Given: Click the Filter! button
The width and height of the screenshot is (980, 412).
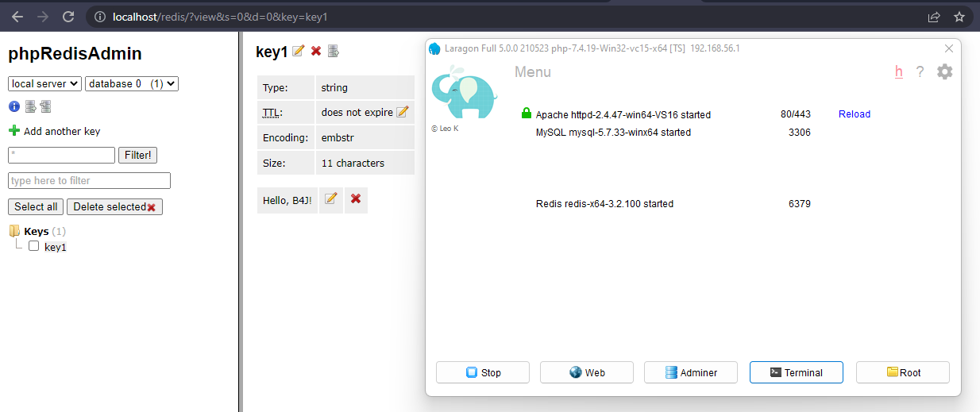Looking at the screenshot, I should coord(138,155).
